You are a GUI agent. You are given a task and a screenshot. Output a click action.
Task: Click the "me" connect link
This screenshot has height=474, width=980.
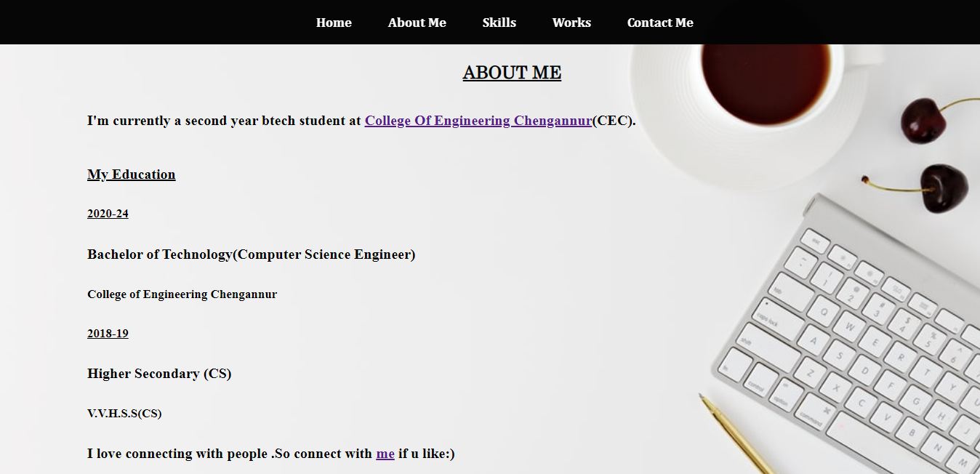(385, 454)
